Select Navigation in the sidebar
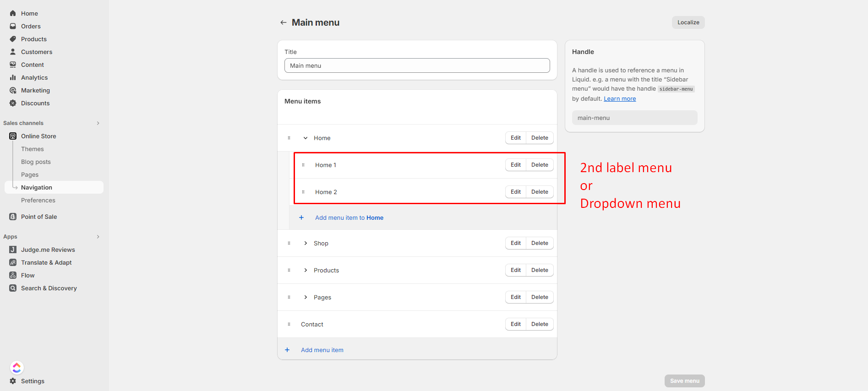 coord(54,187)
